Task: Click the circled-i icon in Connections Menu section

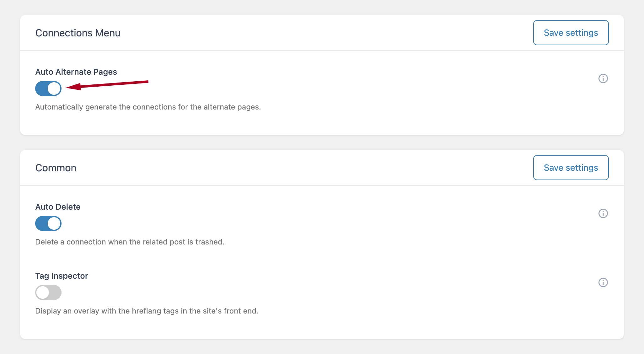Action: pyautogui.click(x=603, y=78)
